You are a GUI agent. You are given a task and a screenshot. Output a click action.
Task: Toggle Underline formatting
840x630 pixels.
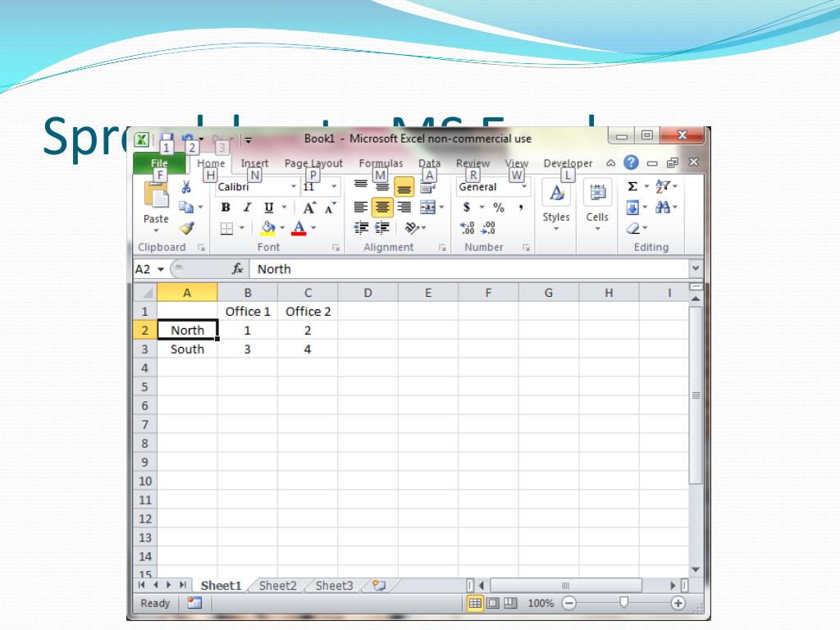[x=268, y=208]
